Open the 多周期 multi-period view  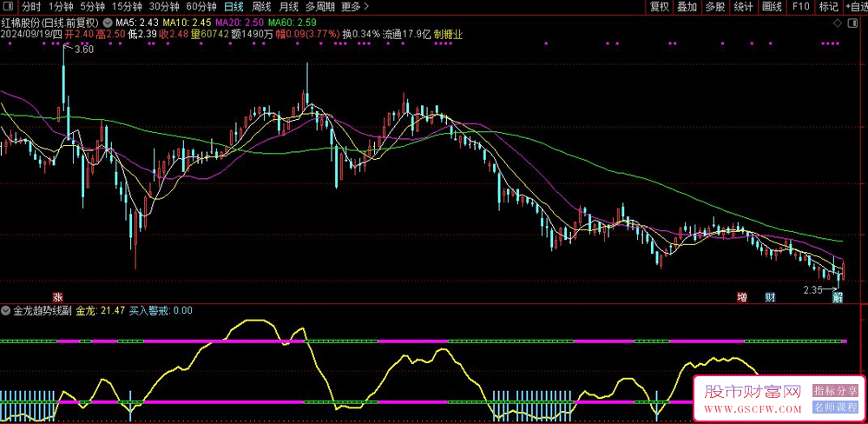pyautogui.click(x=320, y=7)
